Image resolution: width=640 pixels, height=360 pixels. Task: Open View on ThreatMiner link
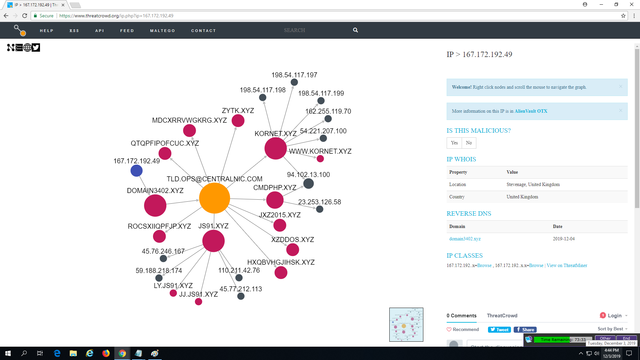567,265
